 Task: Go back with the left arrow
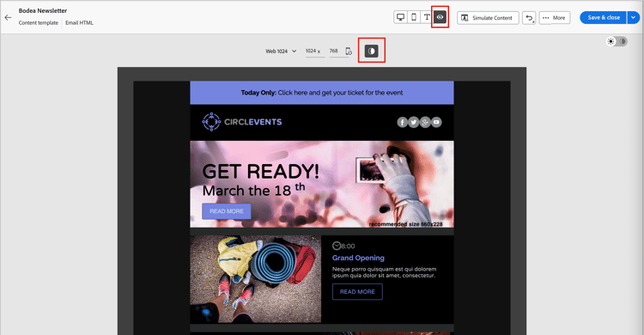(8, 17)
